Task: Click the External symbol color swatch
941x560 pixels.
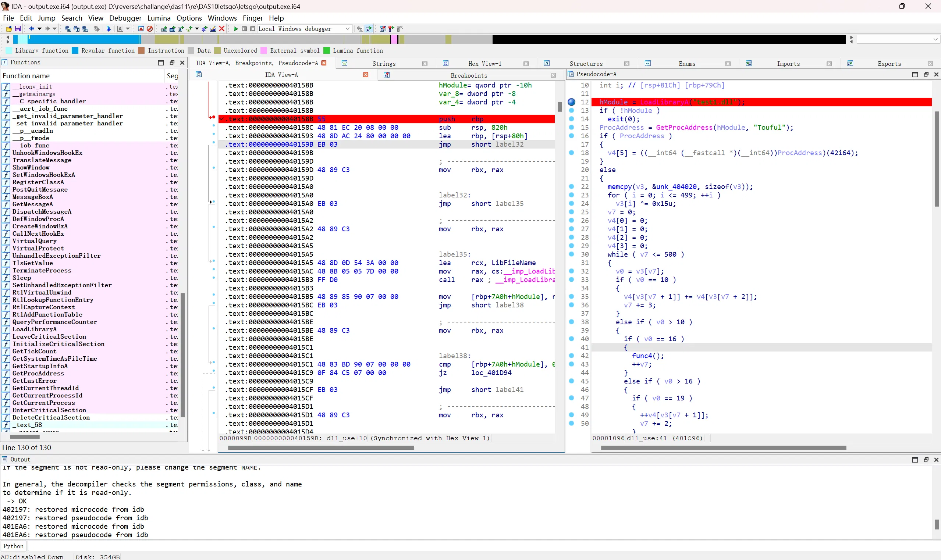Action: pos(264,51)
